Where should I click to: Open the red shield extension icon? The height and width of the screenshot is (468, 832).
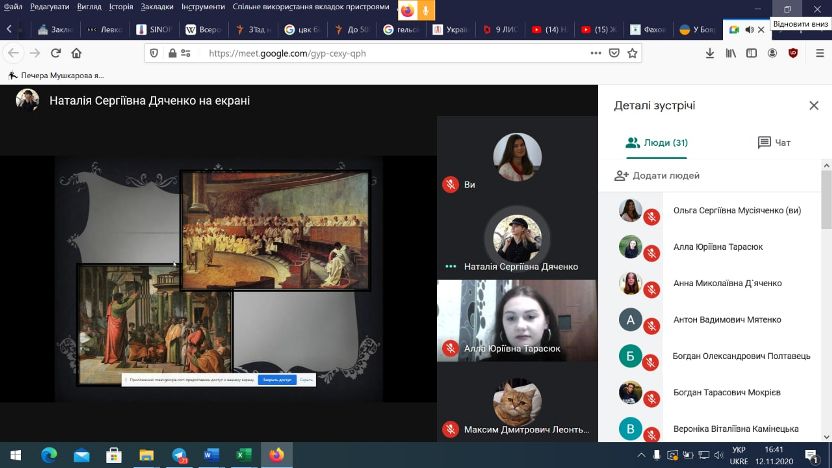pos(793,53)
